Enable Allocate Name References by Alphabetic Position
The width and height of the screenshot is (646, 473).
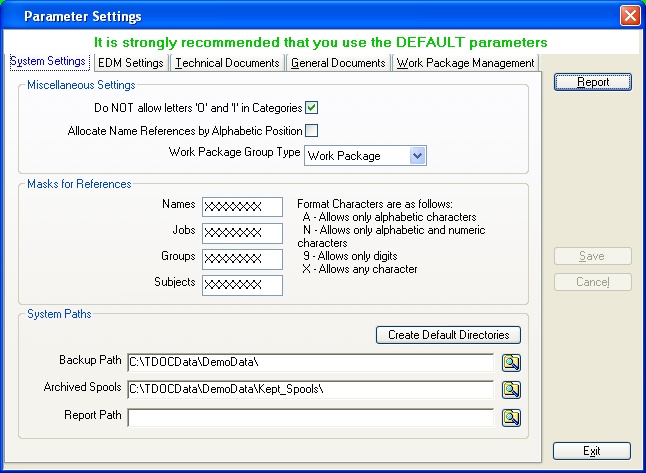(311, 131)
